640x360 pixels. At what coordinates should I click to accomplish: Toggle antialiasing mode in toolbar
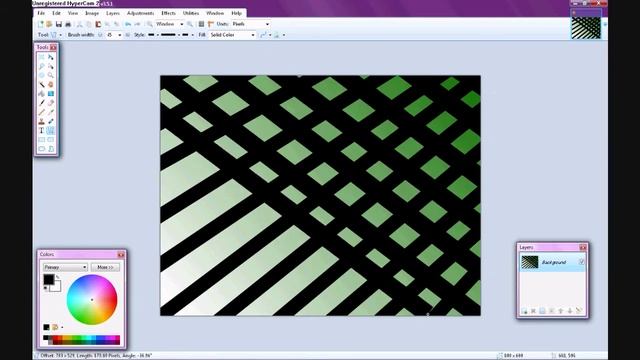262,35
